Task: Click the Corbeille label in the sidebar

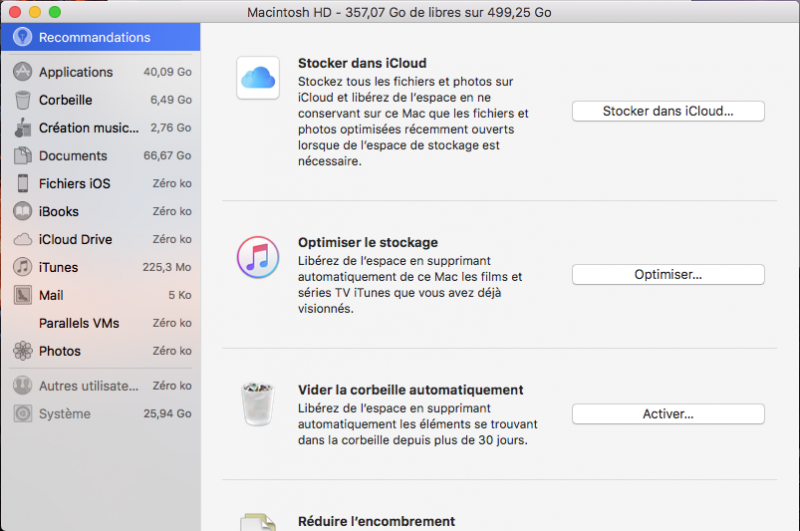Action: click(66, 100)
